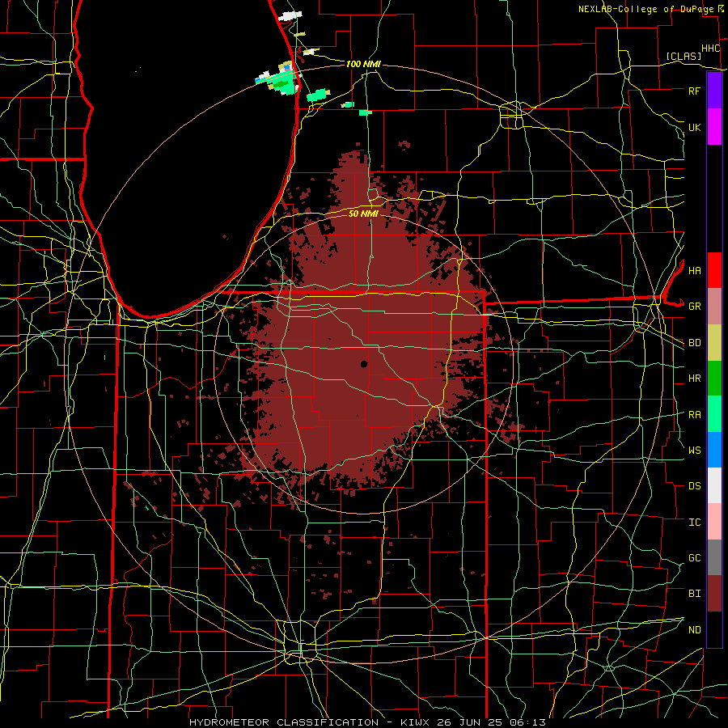Click the RA legend label
The image size is (728, 728).
point(694,415)
